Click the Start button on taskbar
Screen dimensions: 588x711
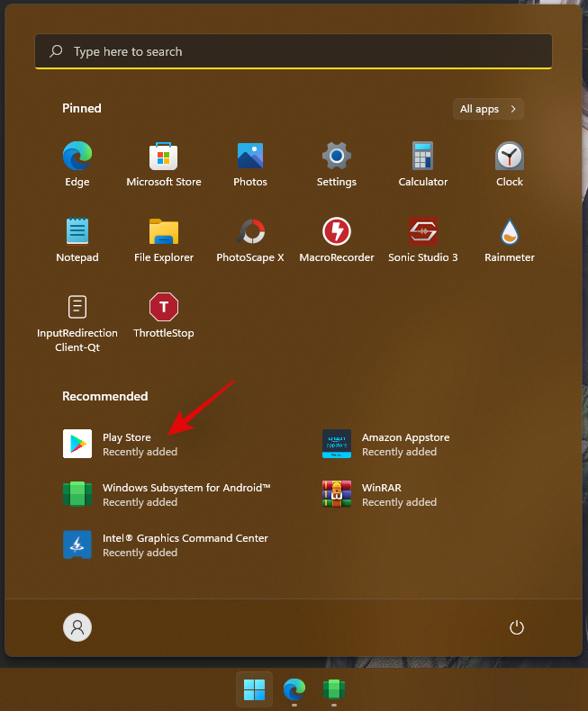click(x=254, y=689)
